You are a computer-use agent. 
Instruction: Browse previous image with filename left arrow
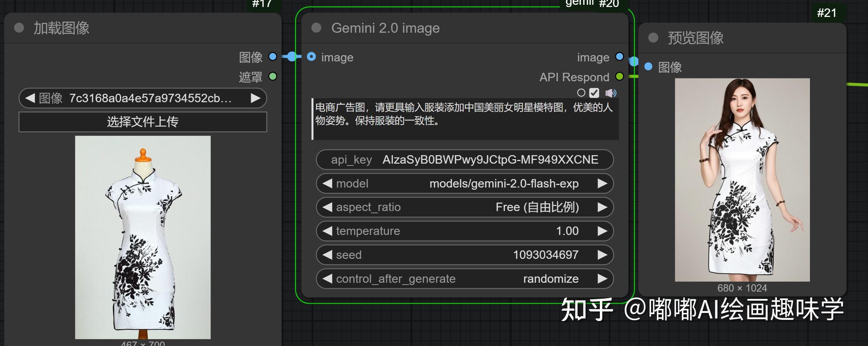(x=30, y=98)
